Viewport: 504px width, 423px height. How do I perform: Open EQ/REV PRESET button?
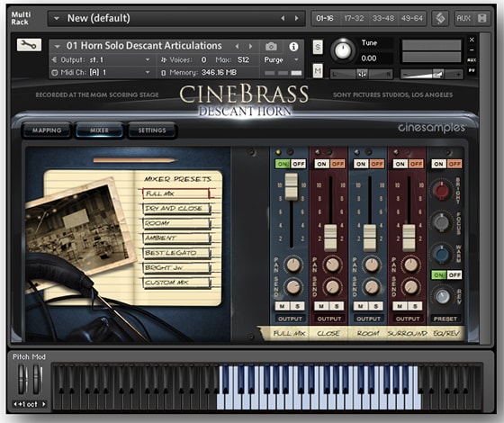point(445,319)
